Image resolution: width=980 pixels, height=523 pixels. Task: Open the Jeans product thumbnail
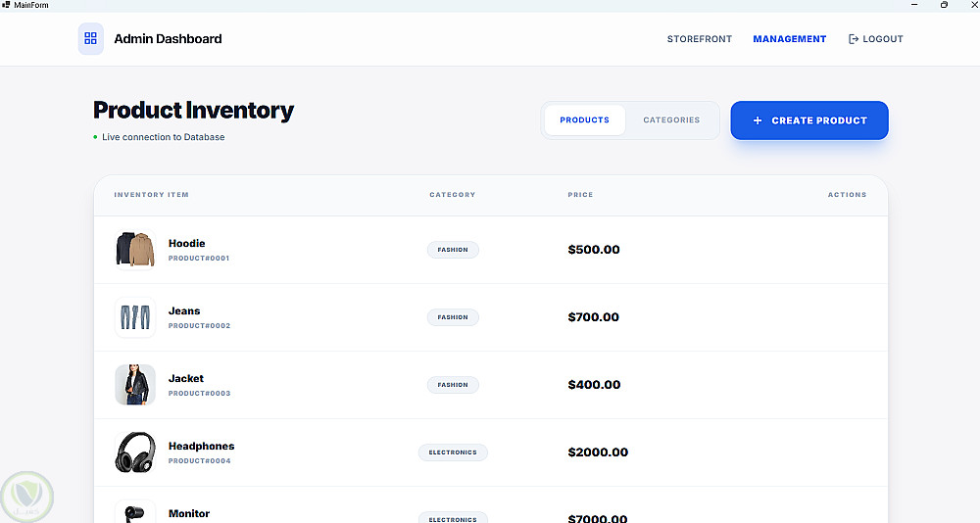pyautogui.click(x=135, y=317)
